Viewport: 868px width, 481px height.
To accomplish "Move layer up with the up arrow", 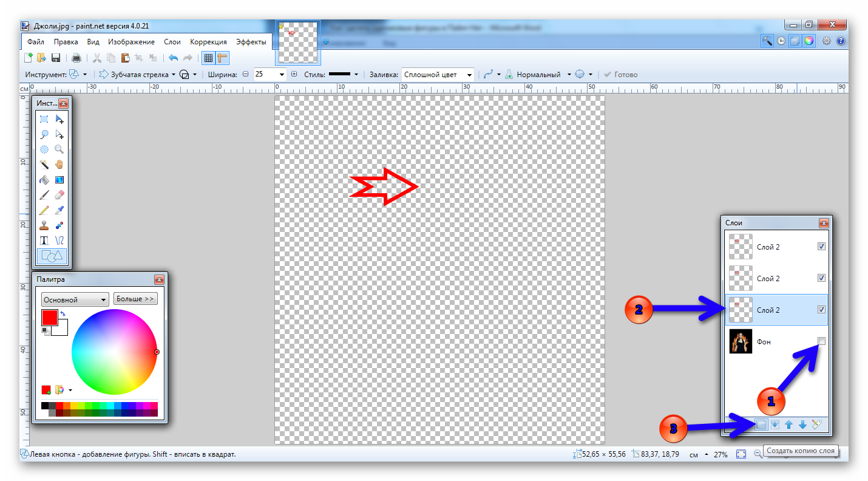I will point(788,425).
